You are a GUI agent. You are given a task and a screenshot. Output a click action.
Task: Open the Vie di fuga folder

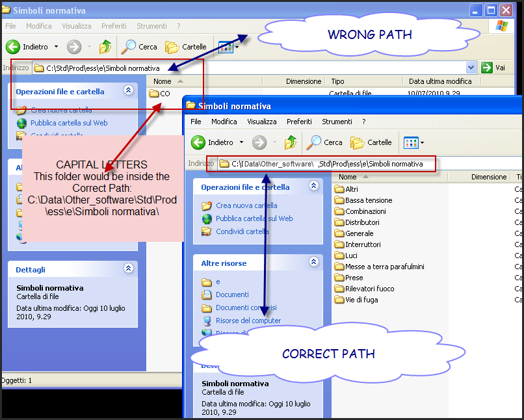pyautogui.click(x=361, y=300)
